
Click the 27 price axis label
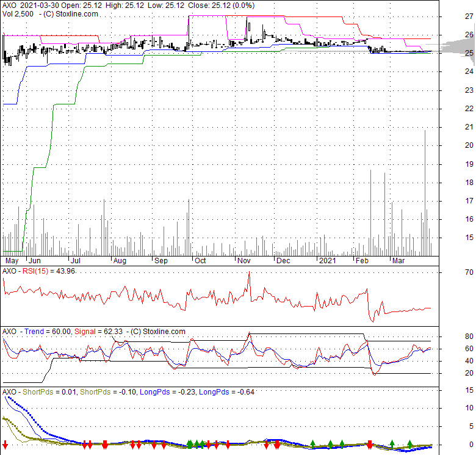(x=469, y=16)
